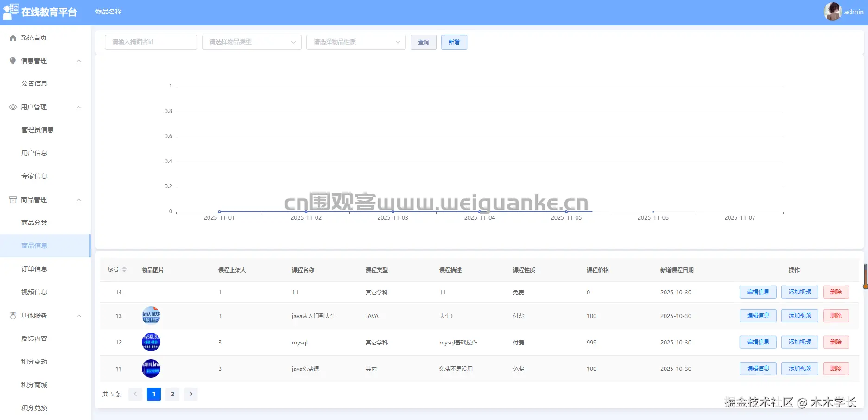The image size is (868, 420).
Task: Click 添加视频 for java免费课 row
Action: (x=800, y=369)
